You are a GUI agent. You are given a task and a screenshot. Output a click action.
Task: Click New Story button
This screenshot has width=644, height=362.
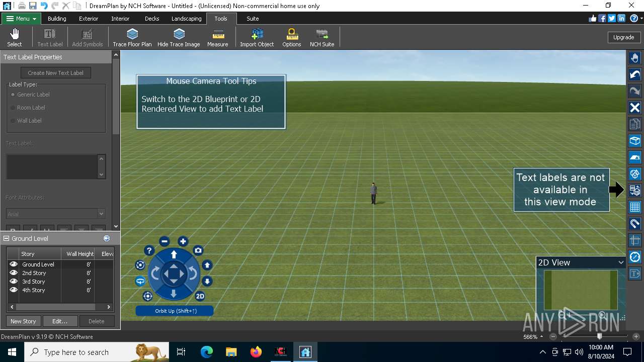23,321
